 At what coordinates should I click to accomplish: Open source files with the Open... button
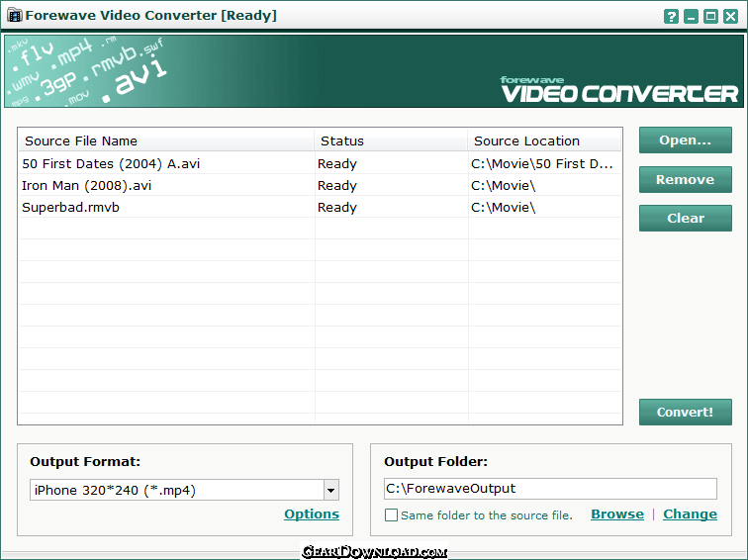coord(685,140)
